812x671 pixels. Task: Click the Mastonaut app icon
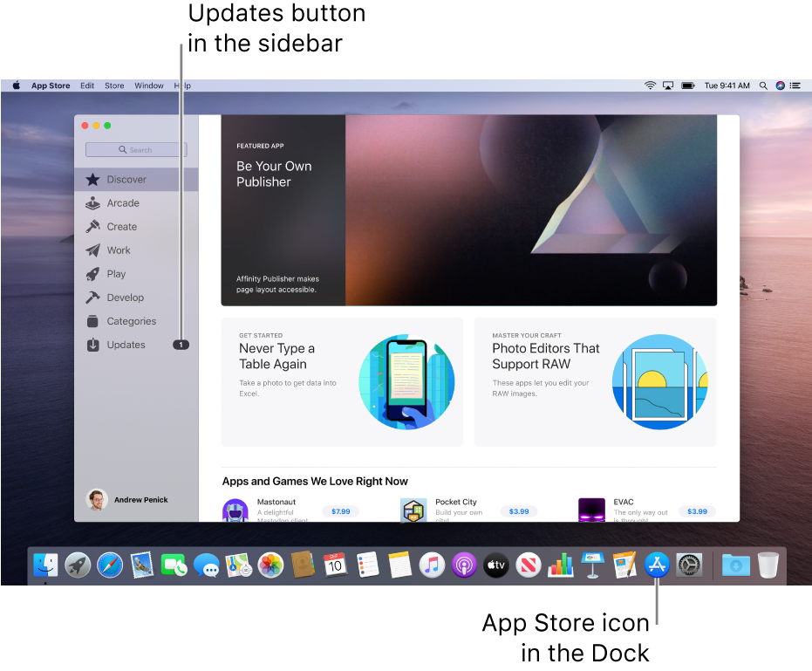(235, 510)
